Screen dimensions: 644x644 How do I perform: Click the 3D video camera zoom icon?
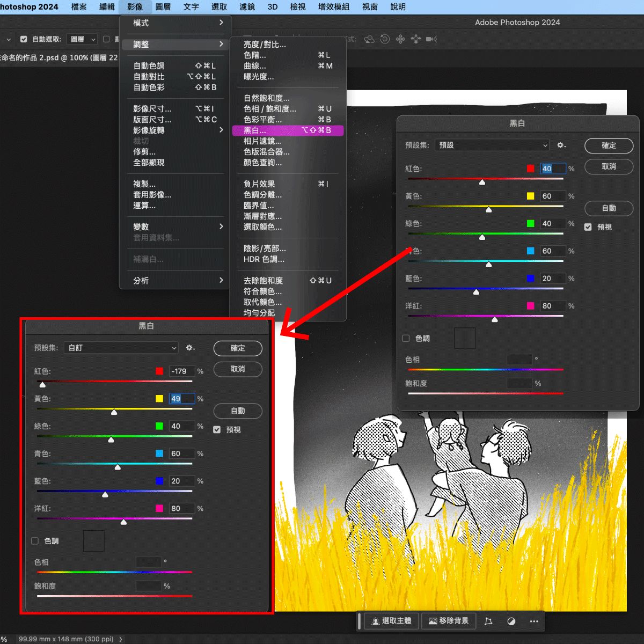point(431,39)
